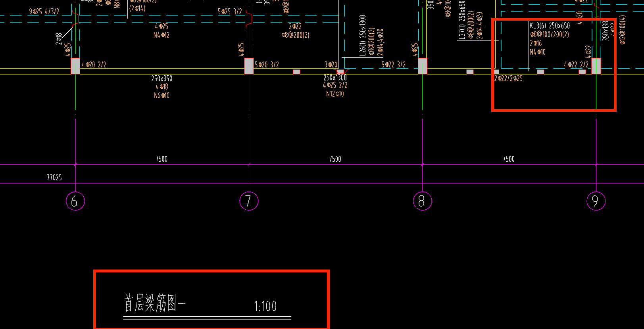Click the horizontal 4Φ25 label above N4Φ12
Screen dimensions: 644x329
point(161,27)
